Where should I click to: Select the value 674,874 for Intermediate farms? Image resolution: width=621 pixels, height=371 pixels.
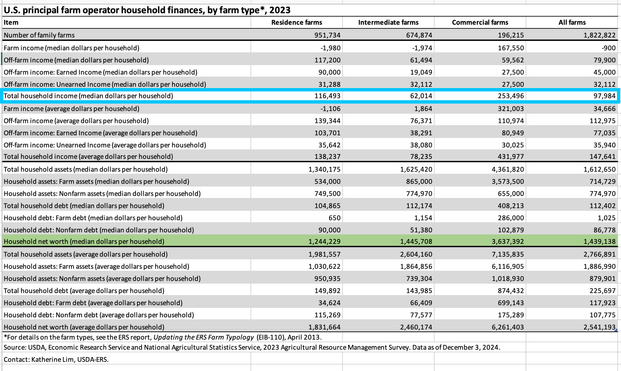419,35
